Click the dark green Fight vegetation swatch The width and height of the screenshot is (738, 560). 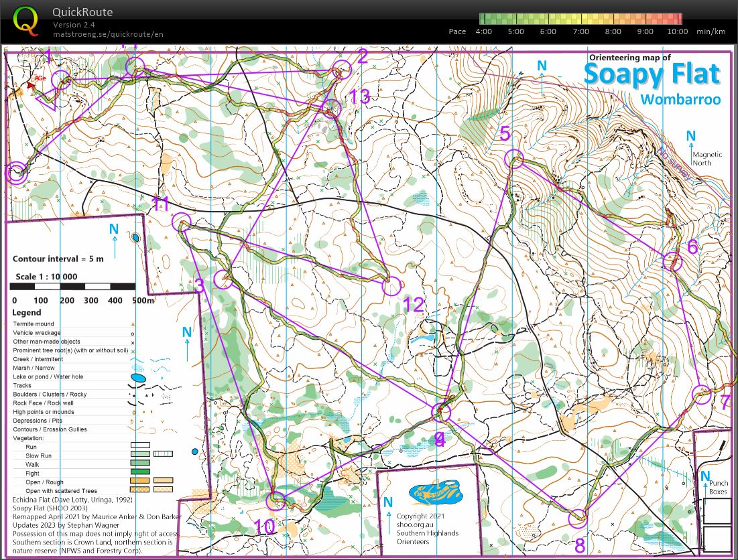(141, 472)
